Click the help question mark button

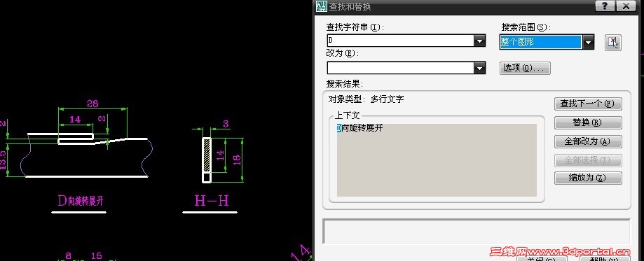tap(605, 6)
